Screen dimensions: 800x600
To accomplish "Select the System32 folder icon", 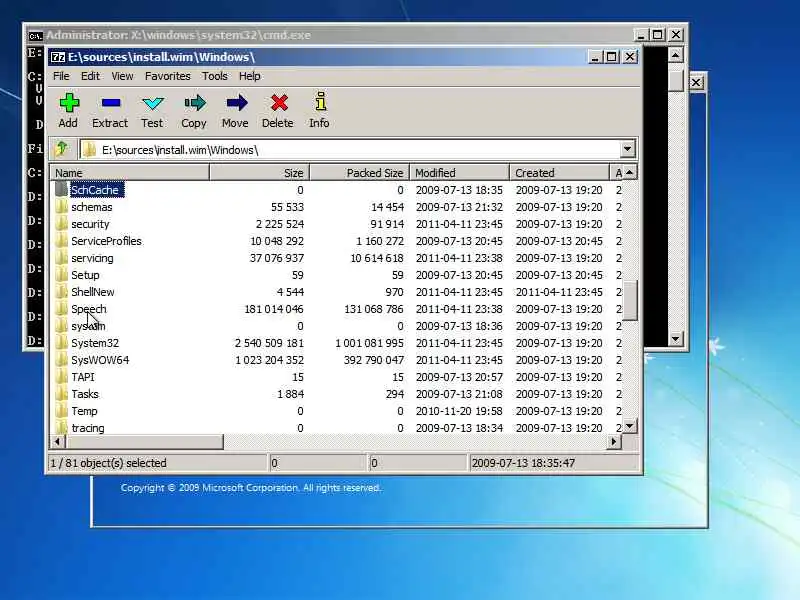I will (61, 343).
